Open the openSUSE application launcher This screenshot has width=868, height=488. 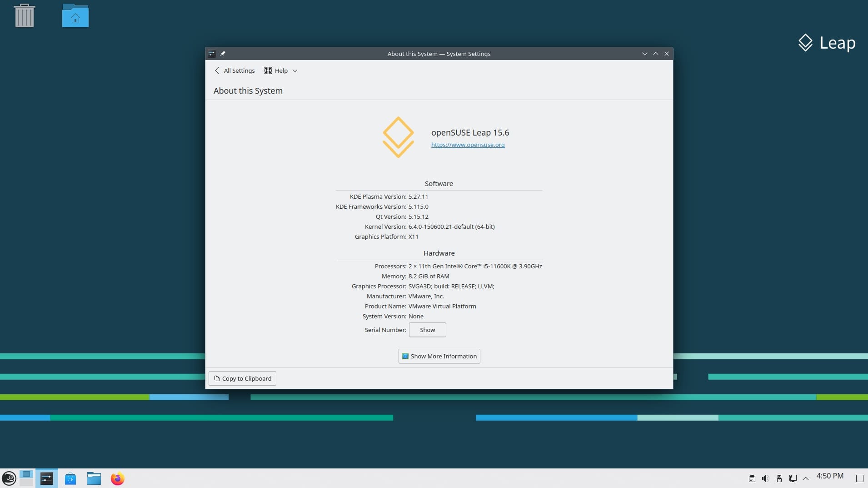click(x=10, y=478)
